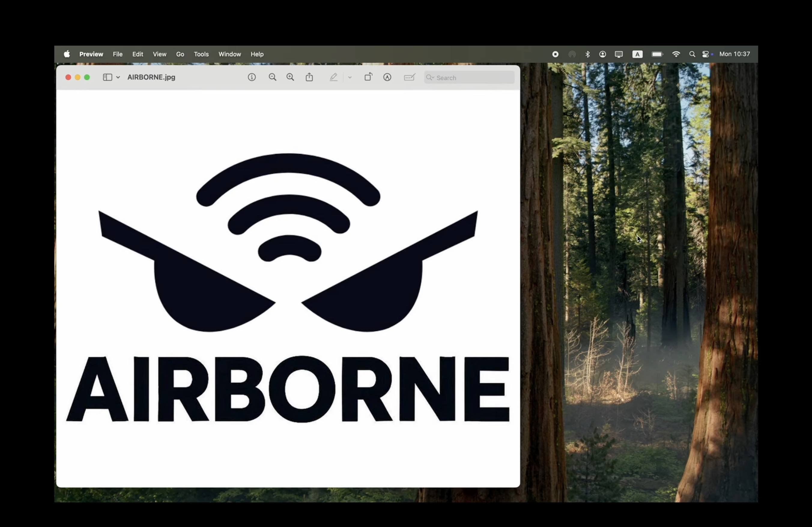Zoom in on the image
Image resolution: width=812 pixels, height=527 pixels.
(x=290, y=77)
